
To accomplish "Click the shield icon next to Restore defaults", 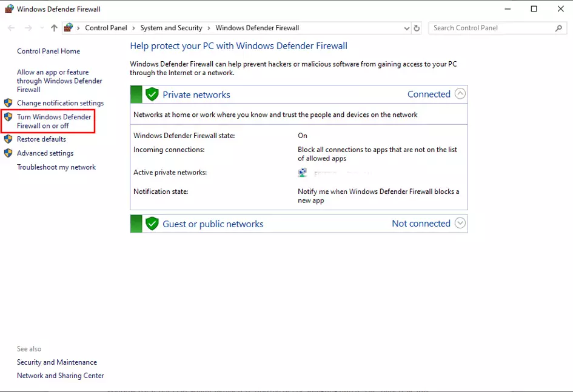I will [8, 139].
